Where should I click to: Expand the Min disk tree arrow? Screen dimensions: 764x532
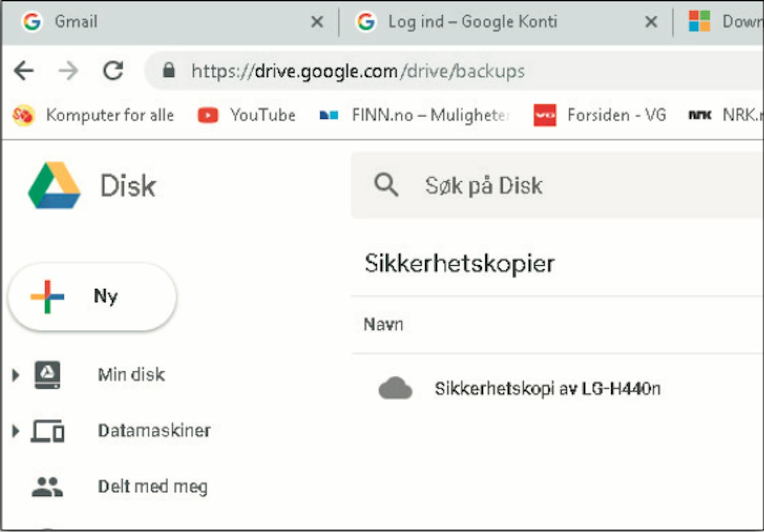(16, 375)
